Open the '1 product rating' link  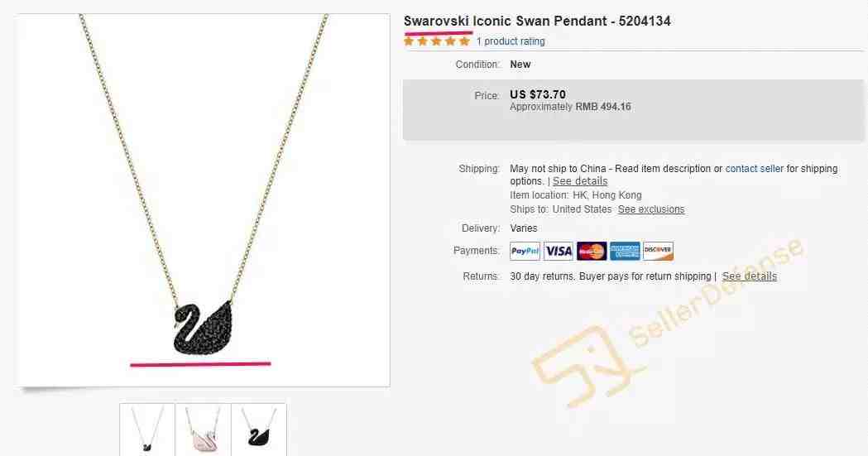click(x=511, y=41)
